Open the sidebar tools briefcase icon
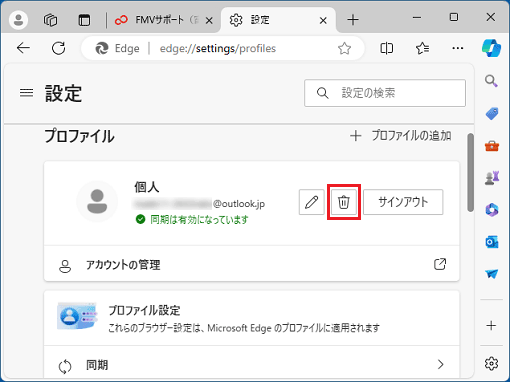Screen dimensions: 510x382 [x=492, y=146]
